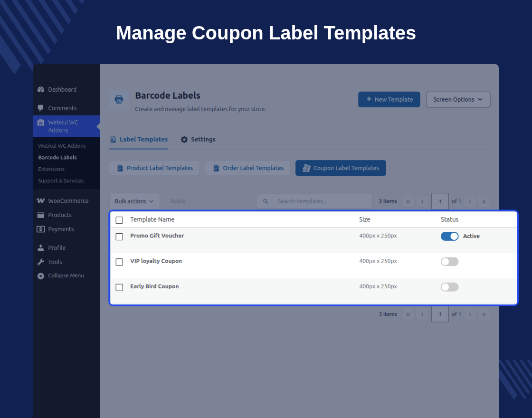The width and height of the screenshot is (532, 418).
Task: Click the WooCommerce logo icon
Action: point(41,201)
